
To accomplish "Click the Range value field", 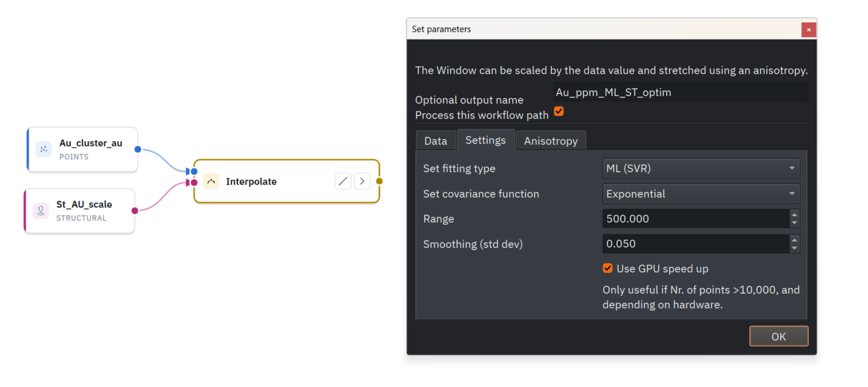I will (696, 219).
